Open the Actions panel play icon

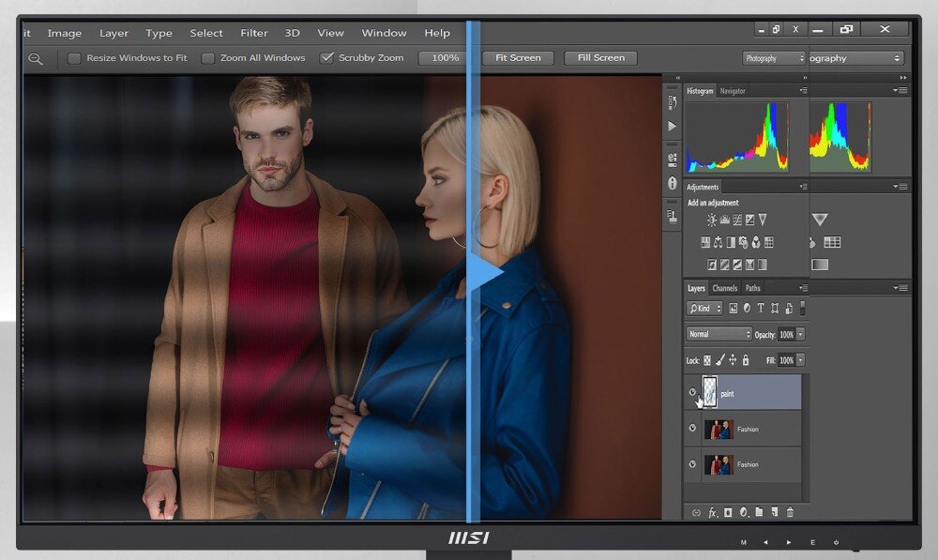pyautogui.click(x=672, y=126)
